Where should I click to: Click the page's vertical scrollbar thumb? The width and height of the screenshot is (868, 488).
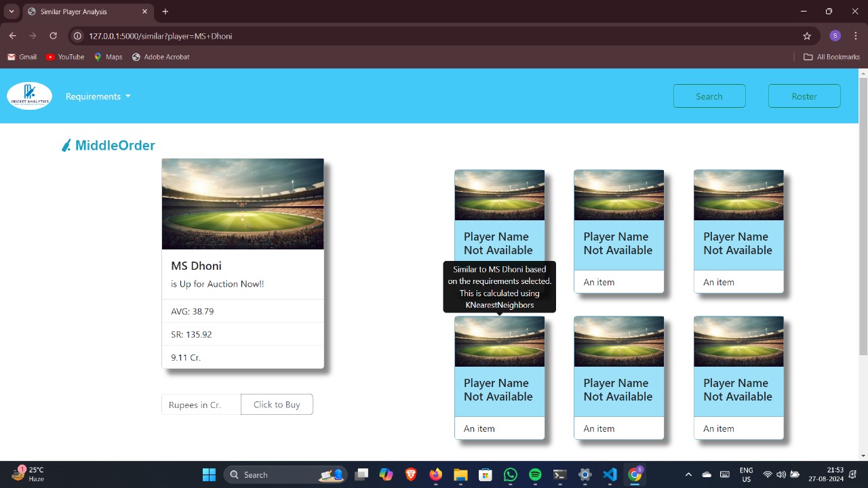(x=863, y=216)
